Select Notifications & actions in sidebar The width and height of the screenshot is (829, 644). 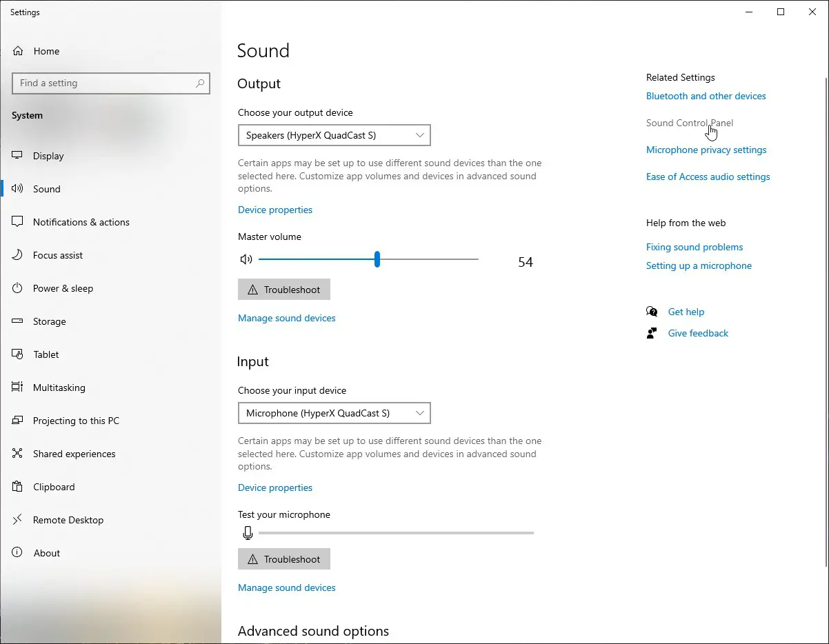point(110,222)
